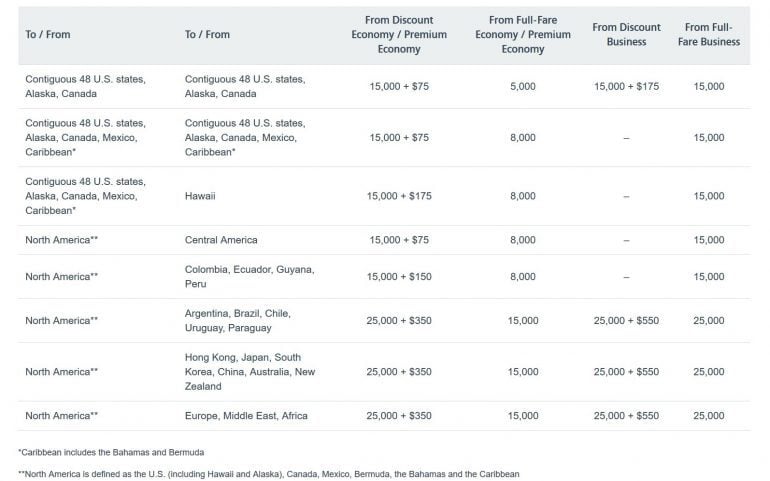Viewport: 770px width, 481px height.
Task: Click the "Europe, Middle East, Africa" cell
Action: 246,415
